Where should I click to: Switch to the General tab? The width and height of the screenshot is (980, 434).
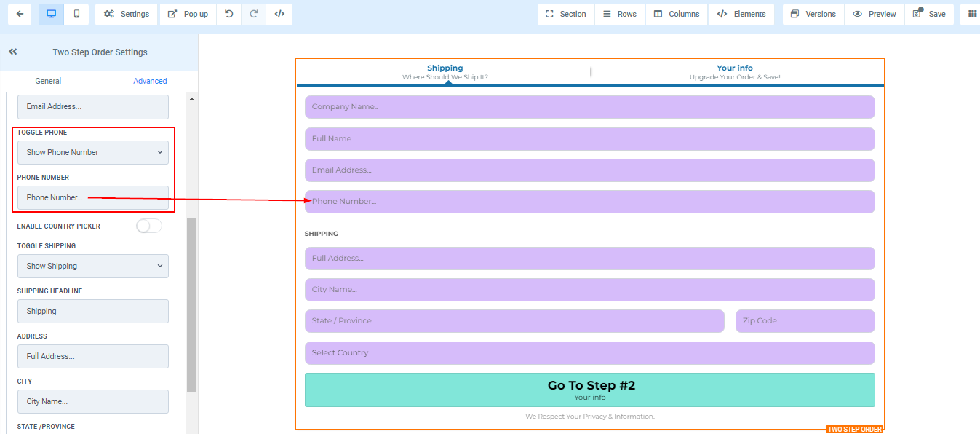(x=48, y=81)
